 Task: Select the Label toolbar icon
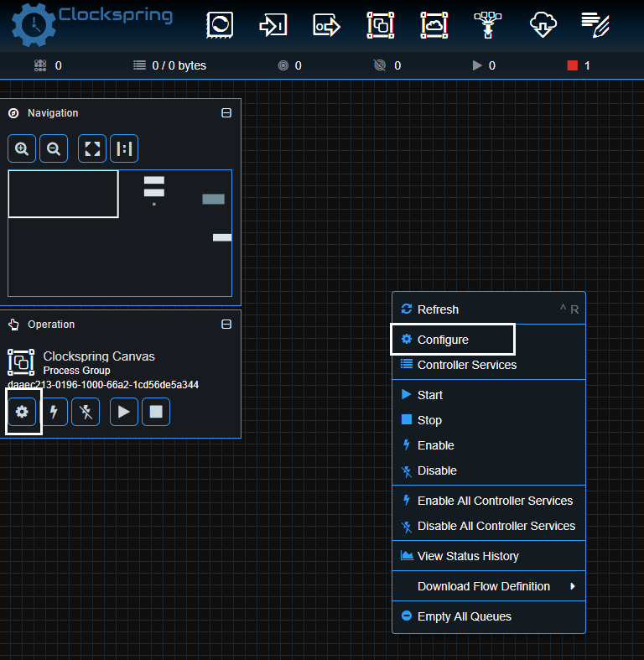(595, 25)
